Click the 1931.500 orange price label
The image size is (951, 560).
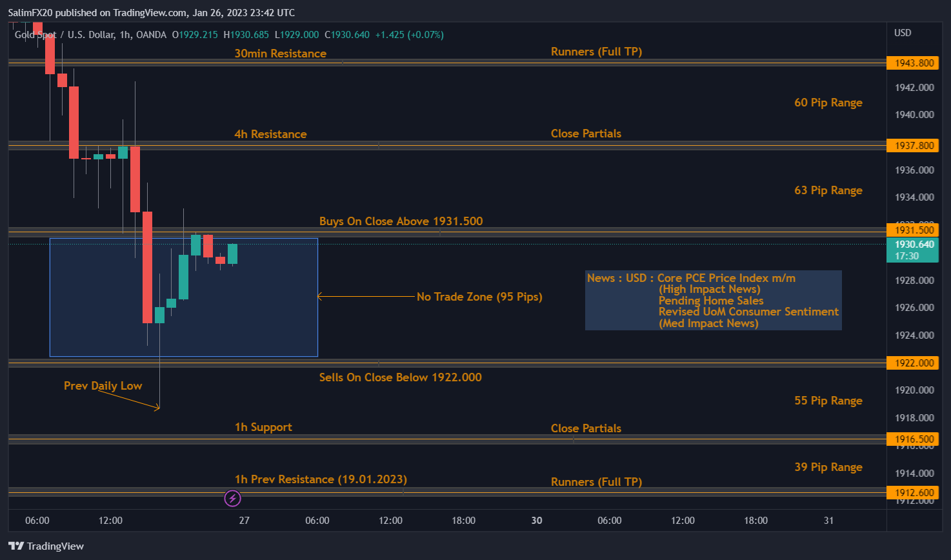click(912, 230)
